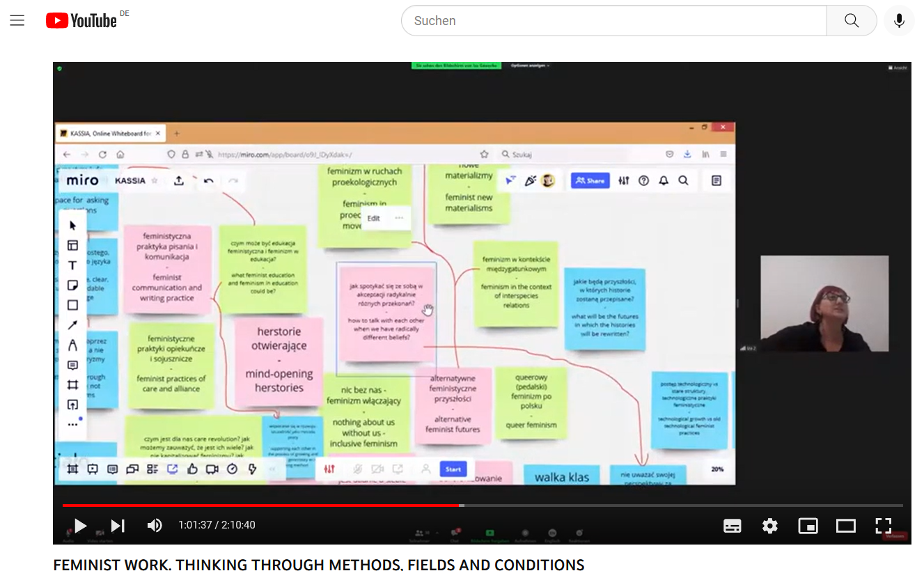Screen dimensions: 924x571
Task: Click the Miro Share button in video
Action: [x=590, y=180]
